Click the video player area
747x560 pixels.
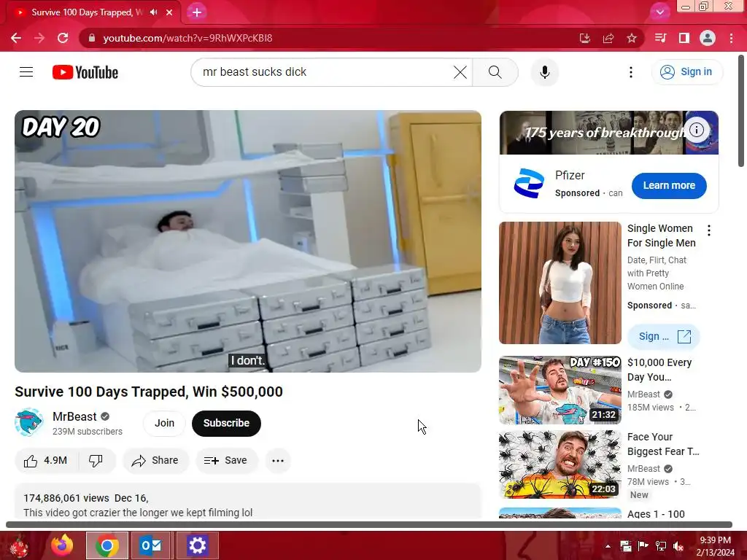(x=248, y=241)
